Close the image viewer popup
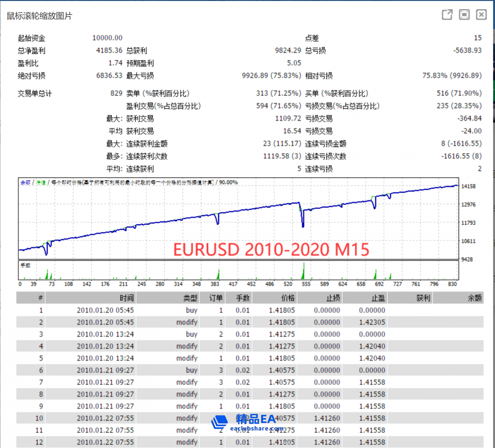This screenshot has width=495, height=448. [481, 15]
